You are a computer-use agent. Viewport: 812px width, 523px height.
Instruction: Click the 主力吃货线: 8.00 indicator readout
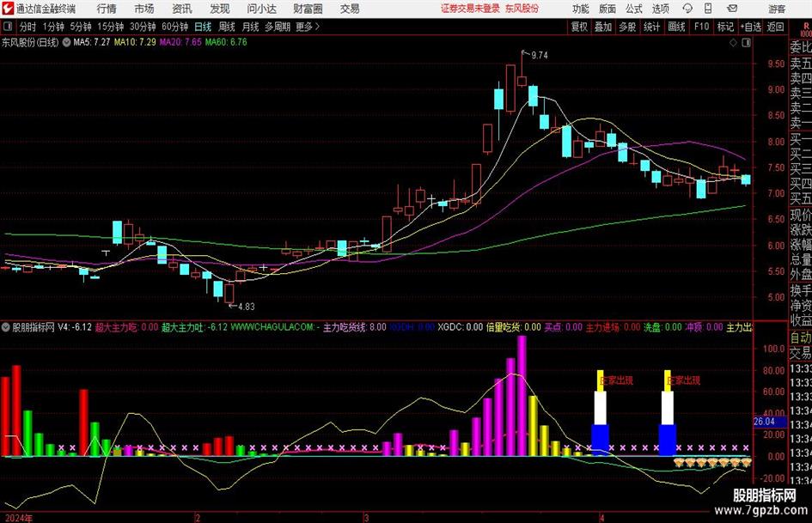tap(355, 327)
